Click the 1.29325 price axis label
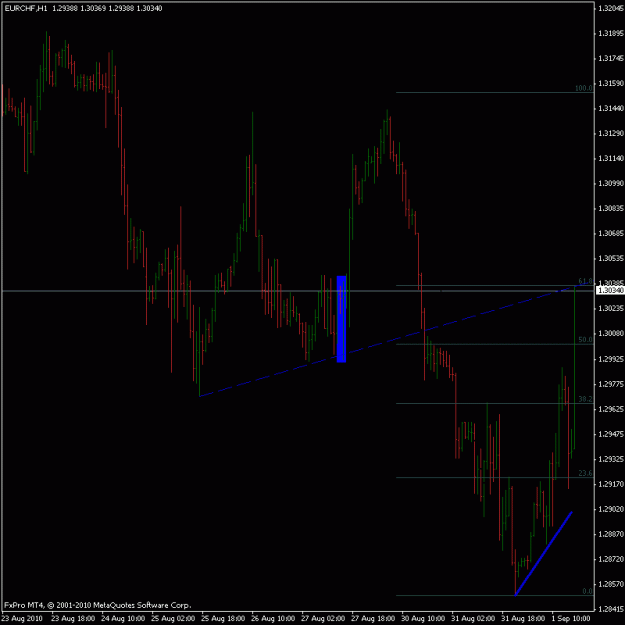 (x=611, y=459)
